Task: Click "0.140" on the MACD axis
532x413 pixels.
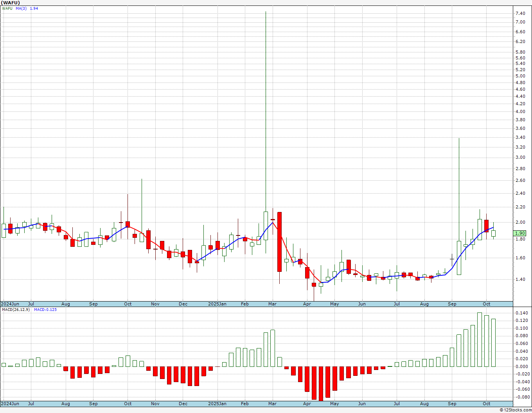Action: click(x=521, y=313)
